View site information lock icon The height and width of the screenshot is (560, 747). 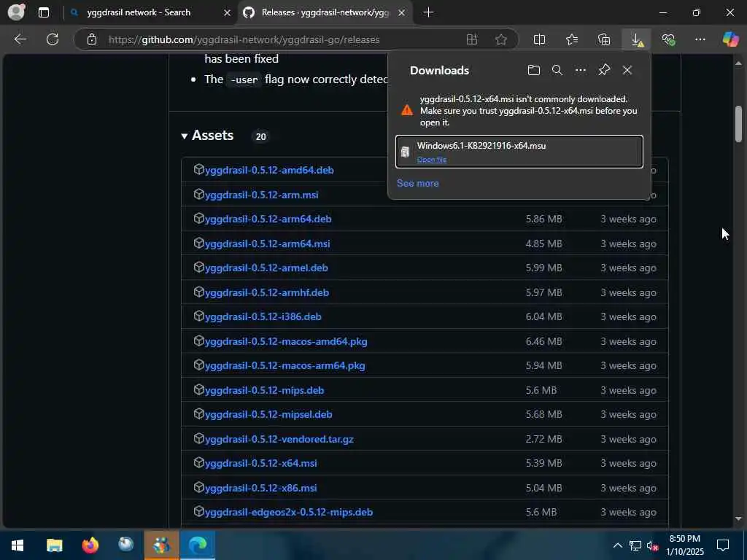point(92,39)
